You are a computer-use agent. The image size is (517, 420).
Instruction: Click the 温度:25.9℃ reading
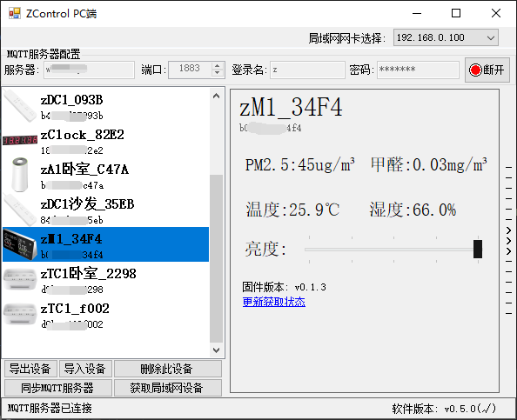[292, 210]
